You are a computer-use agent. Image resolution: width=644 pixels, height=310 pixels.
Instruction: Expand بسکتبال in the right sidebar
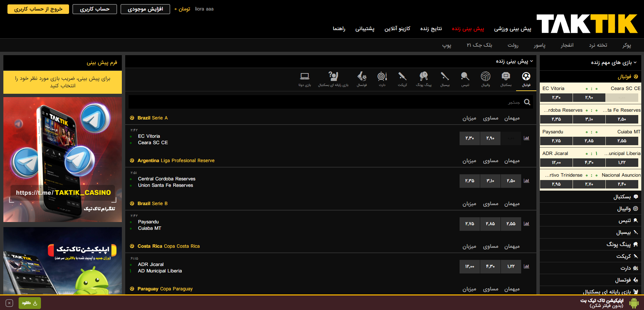[x=622, y=197]
